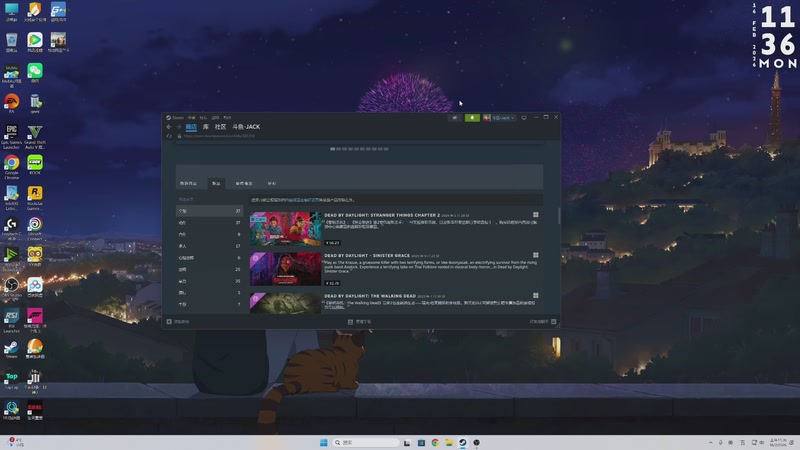The width and height of the screenshot is (800, 450).
Task: Open TapTap desktop icon
Action: (x=11, y=380)
